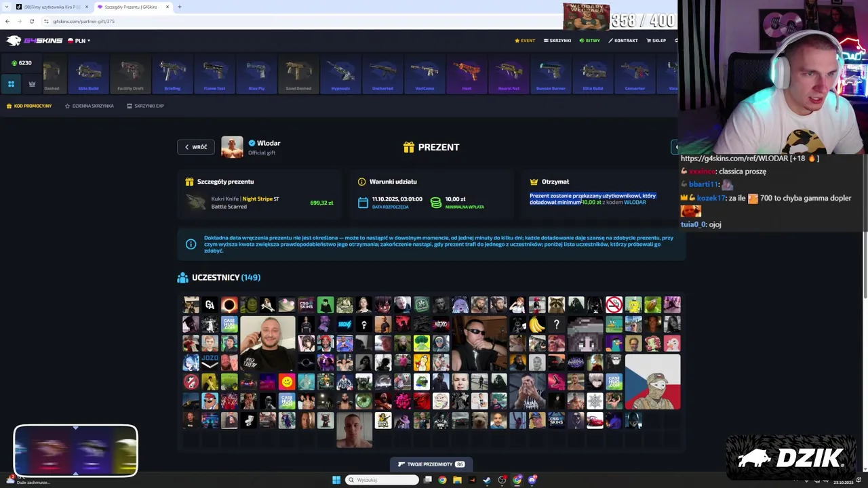Open Task View from the taskbar
Viewport: 868px width, 488px height.
tap(428, 480)
